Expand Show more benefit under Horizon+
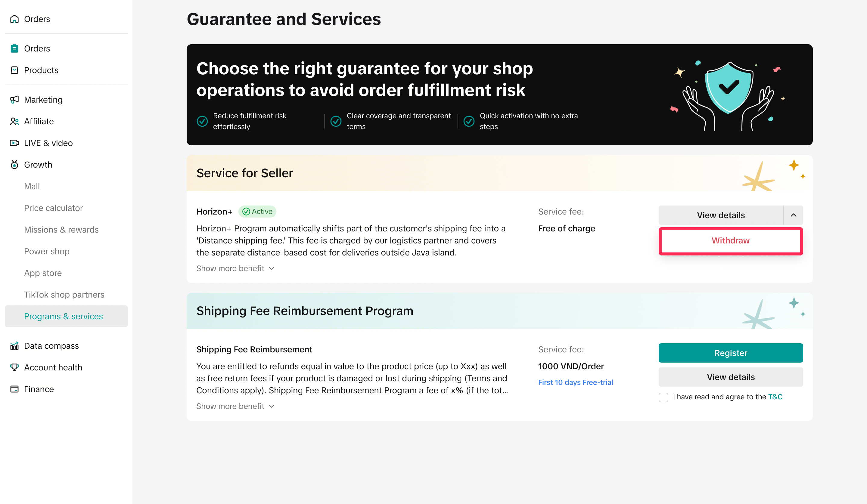The height and width of the screenshot is (504, 867). tap(235, 268)
